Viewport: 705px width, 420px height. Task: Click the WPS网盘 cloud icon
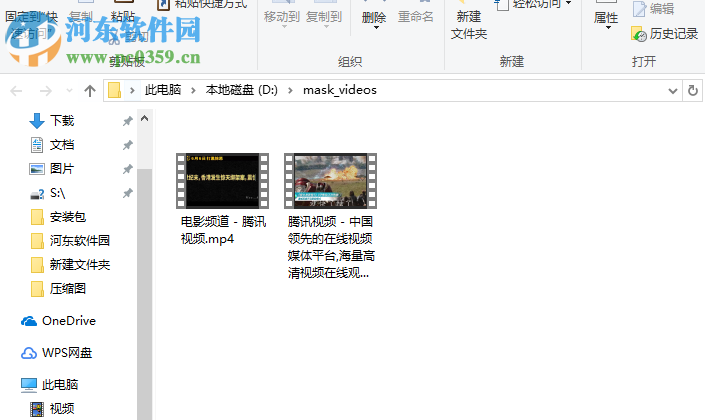(29, 353)
